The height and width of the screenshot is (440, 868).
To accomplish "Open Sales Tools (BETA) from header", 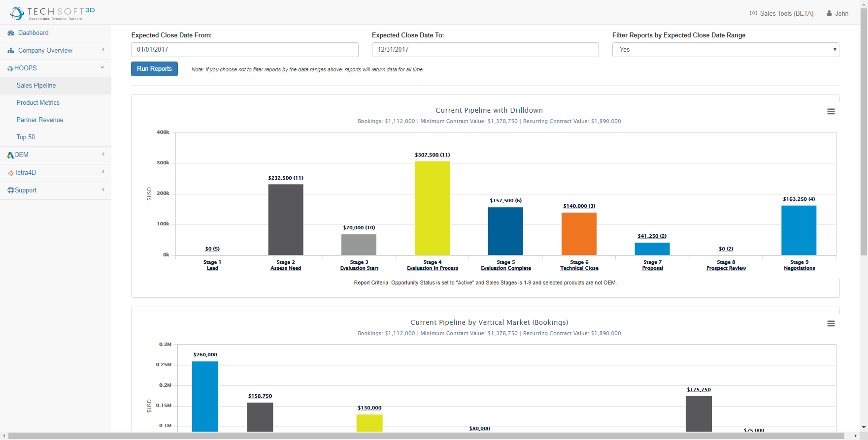I will 782,13.
